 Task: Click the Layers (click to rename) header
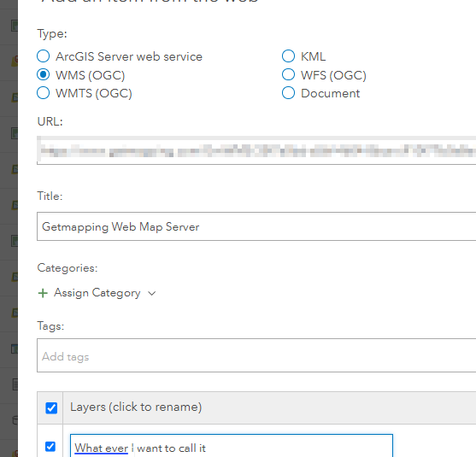tap(136, 407)
